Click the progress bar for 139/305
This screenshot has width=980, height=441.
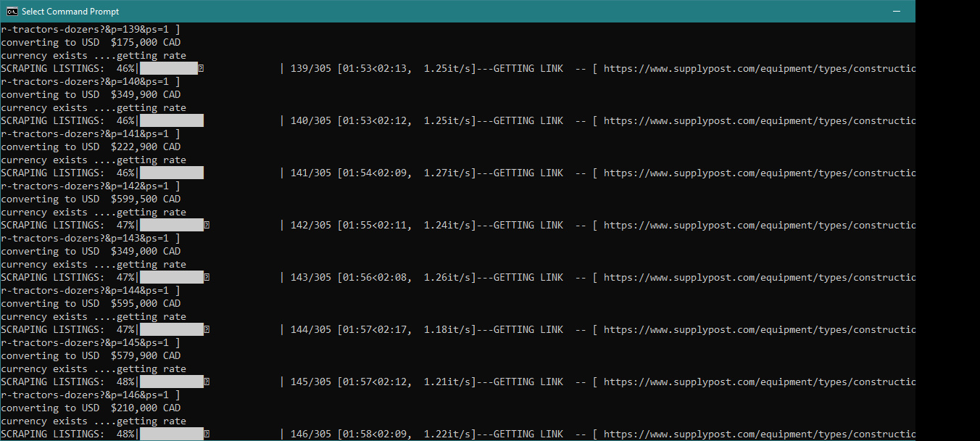(x=169, y=69)
